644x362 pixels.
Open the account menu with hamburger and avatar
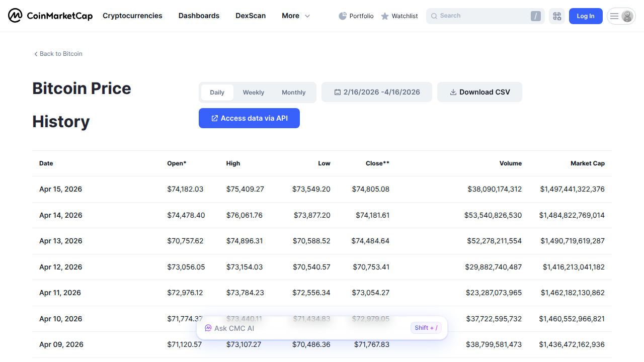tap(621, 16)
